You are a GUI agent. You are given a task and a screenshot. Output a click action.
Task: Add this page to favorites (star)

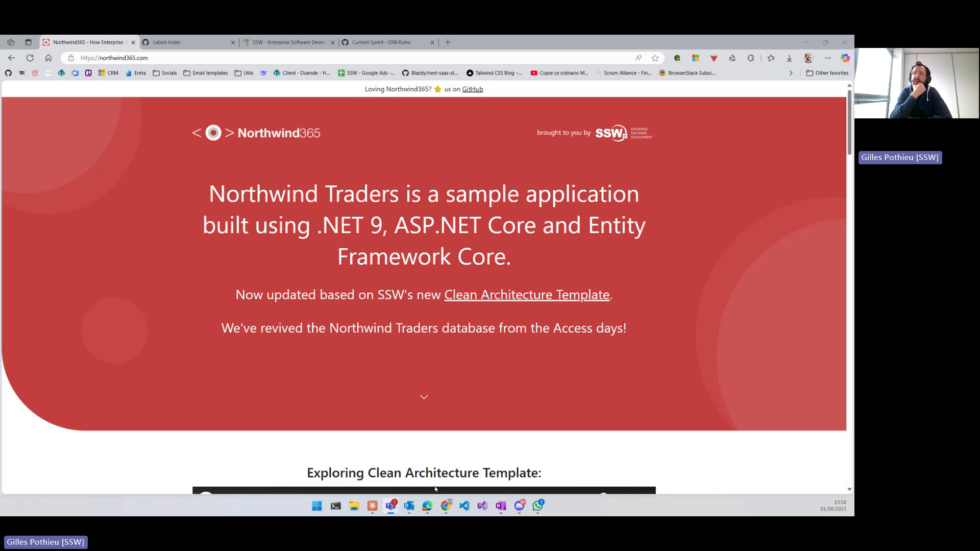click(x=655, y=58)
